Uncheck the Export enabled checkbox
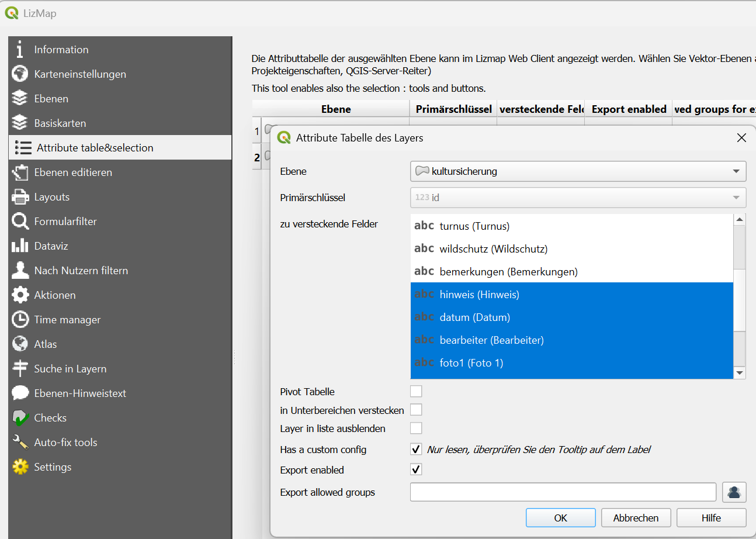 click(416, 470)
